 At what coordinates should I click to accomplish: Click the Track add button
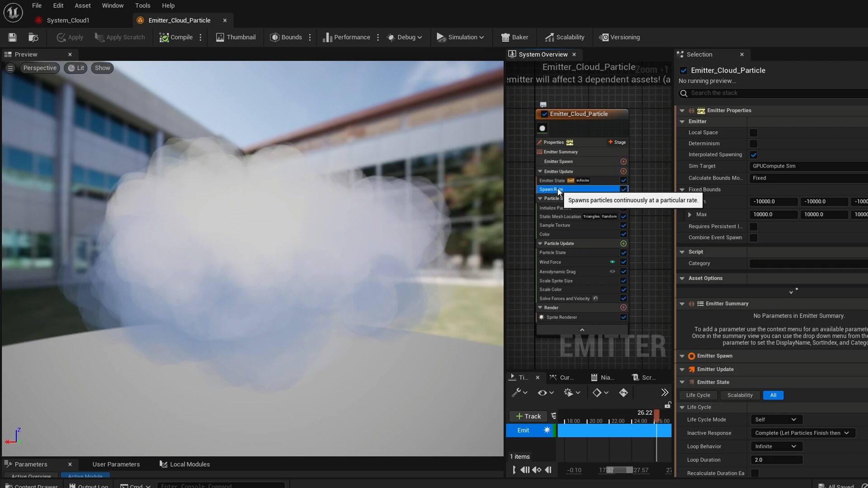click(x=528, y=416)
